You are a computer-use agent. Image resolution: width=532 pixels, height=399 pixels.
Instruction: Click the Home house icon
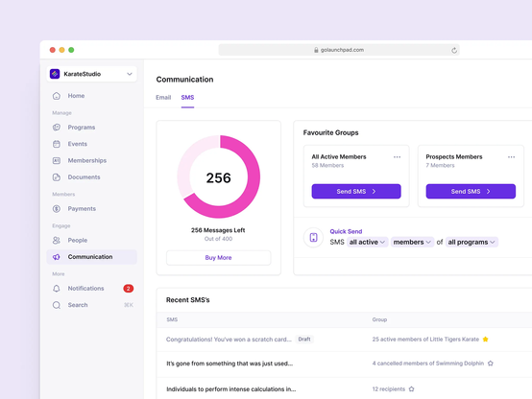(x=57, y=96)
